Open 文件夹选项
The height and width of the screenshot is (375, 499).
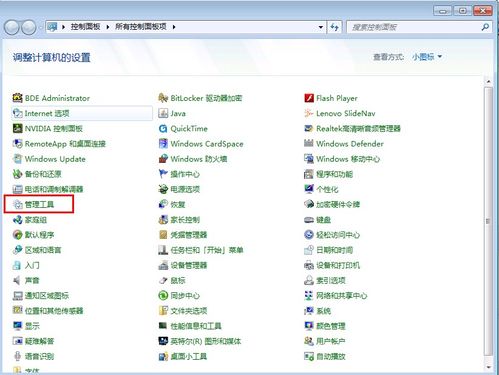click(x=183, y=311)
